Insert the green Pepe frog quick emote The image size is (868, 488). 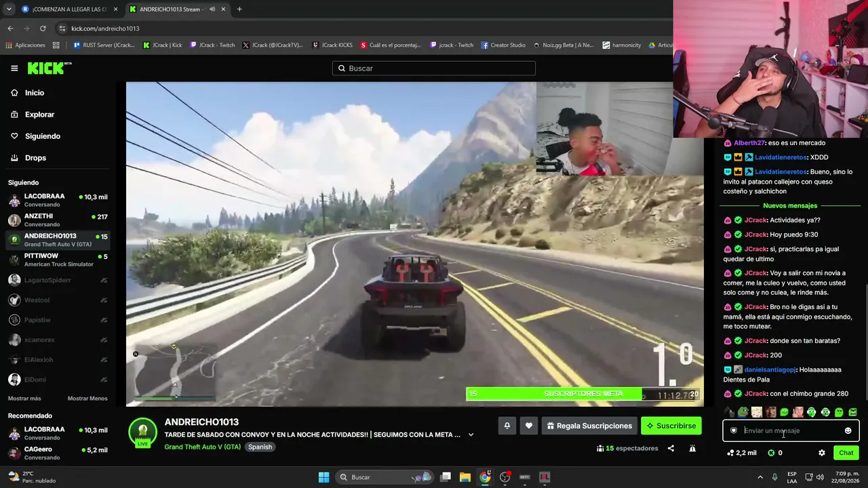[x=743, y=412]
